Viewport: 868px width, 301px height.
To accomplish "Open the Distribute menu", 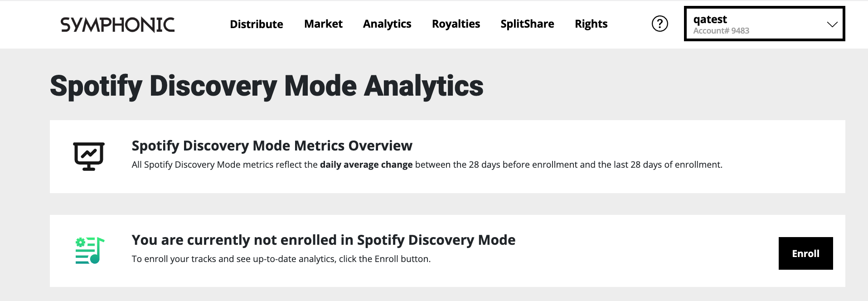I will pos(257,24).
